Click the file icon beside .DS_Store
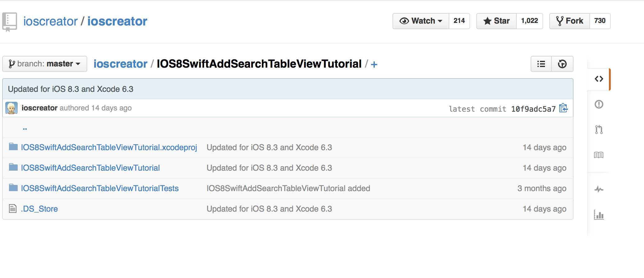644x278 pixels. coord(13,208)
